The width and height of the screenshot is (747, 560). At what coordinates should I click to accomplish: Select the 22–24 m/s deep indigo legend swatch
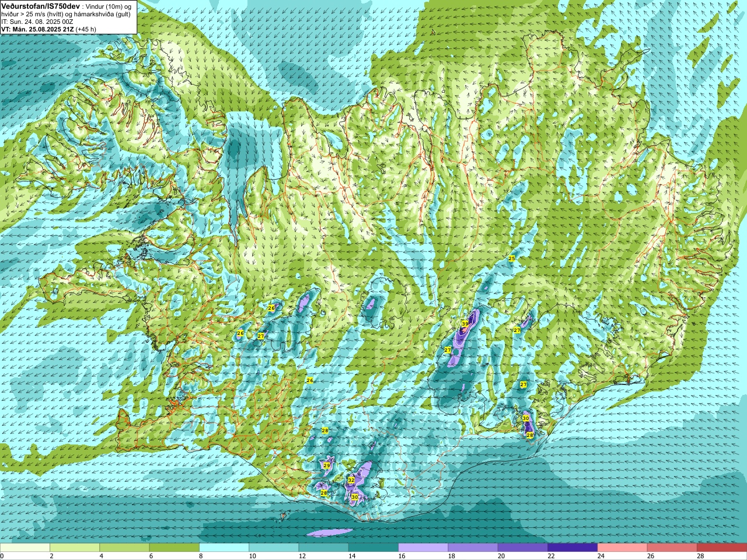(x=573, y=548)
